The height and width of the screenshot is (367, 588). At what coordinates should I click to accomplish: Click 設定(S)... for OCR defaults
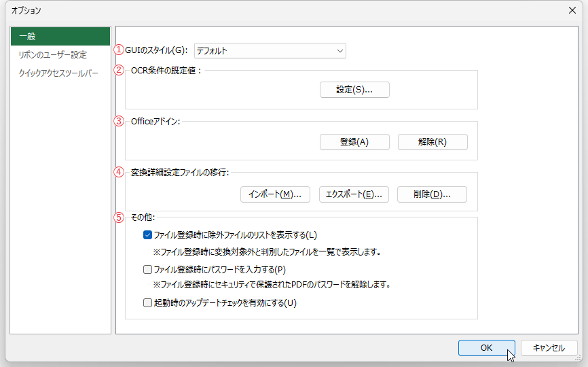click(x=354, y=90)
